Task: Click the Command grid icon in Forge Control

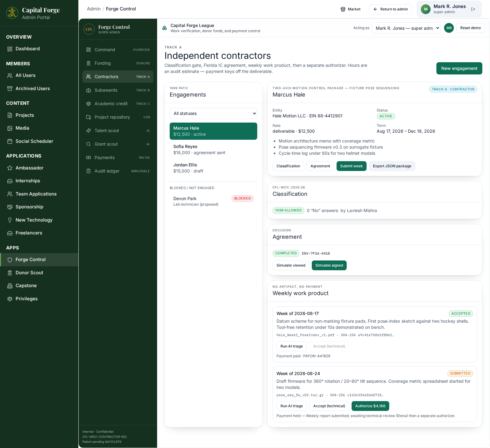Action: pyautogui.click(x=89, y=50)
